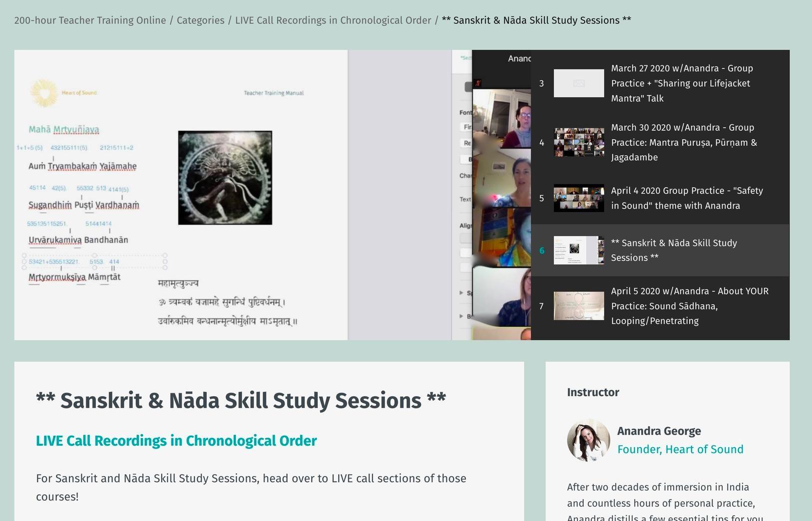Viewport: 812px width, 521px height.
Task: Click the Instructor section heading
Action: 593,392
